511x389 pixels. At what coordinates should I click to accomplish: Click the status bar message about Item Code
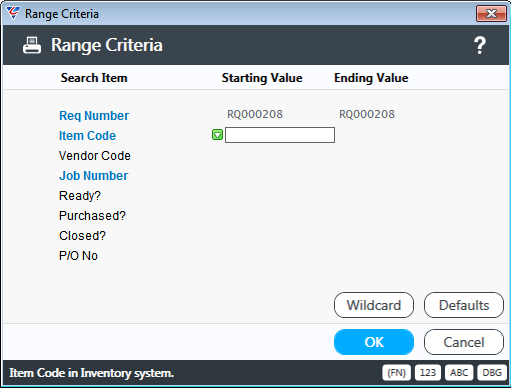click(91, 373)
